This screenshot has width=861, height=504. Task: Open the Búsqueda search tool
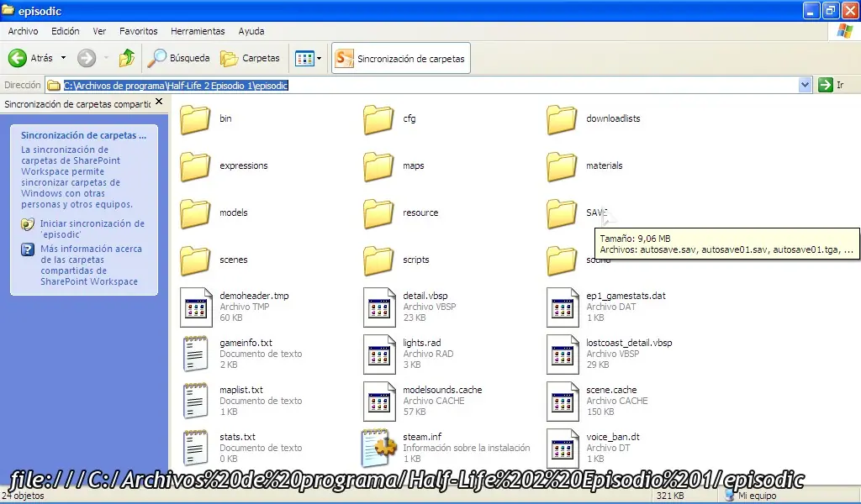click(179, 58)
